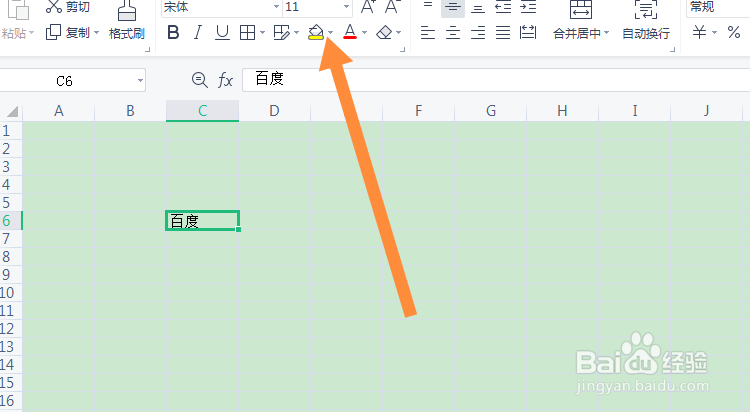This screenshot has height=412, width=750.
Task: Toggle underline formatting with U
Action: pyautogui.click(x=222, y=33)
